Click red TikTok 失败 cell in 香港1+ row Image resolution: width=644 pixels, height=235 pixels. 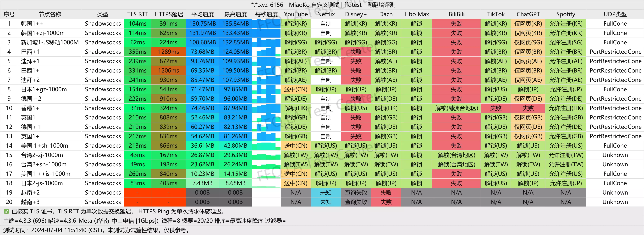(495, 108)
